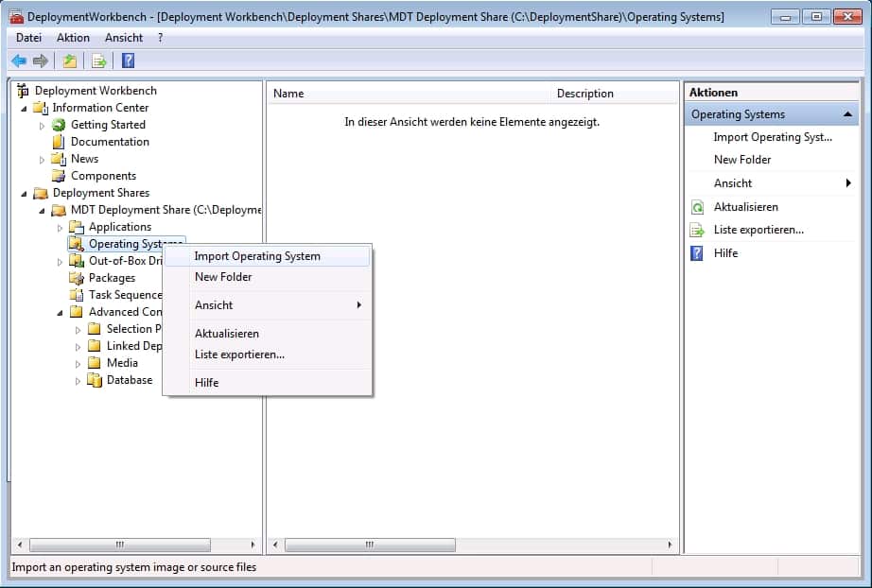Click the tree pane horizontal scrollbar thumb

point(120,545)
